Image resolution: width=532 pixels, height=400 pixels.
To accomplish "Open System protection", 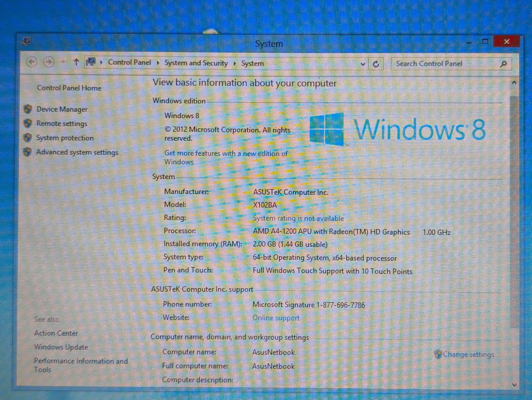I will [x=65, y=138].
